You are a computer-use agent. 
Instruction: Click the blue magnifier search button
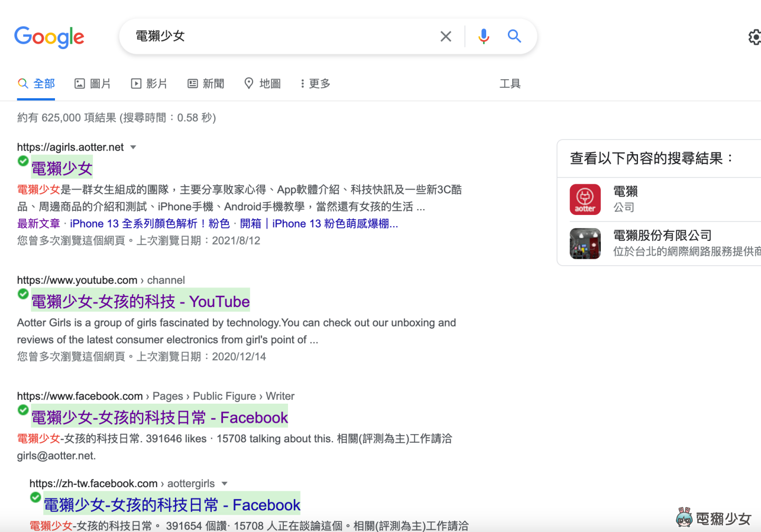pyautogui.click(x=514, y=36)
